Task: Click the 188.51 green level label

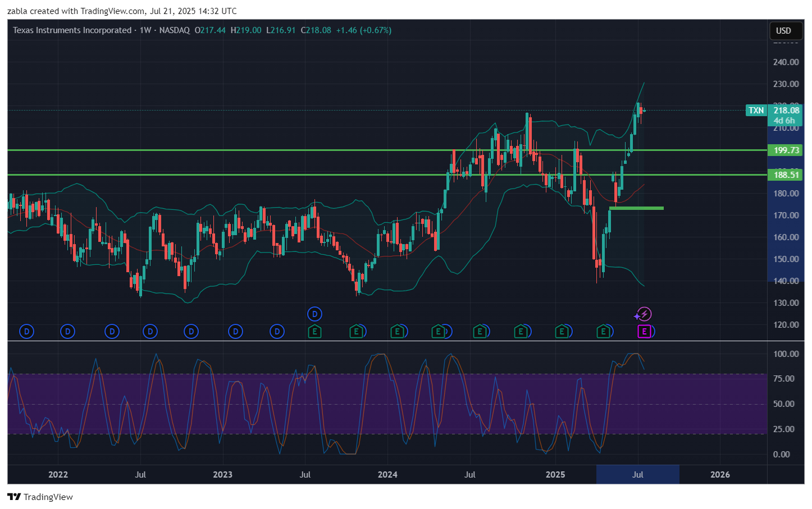Action: click(x=786, y=175)
